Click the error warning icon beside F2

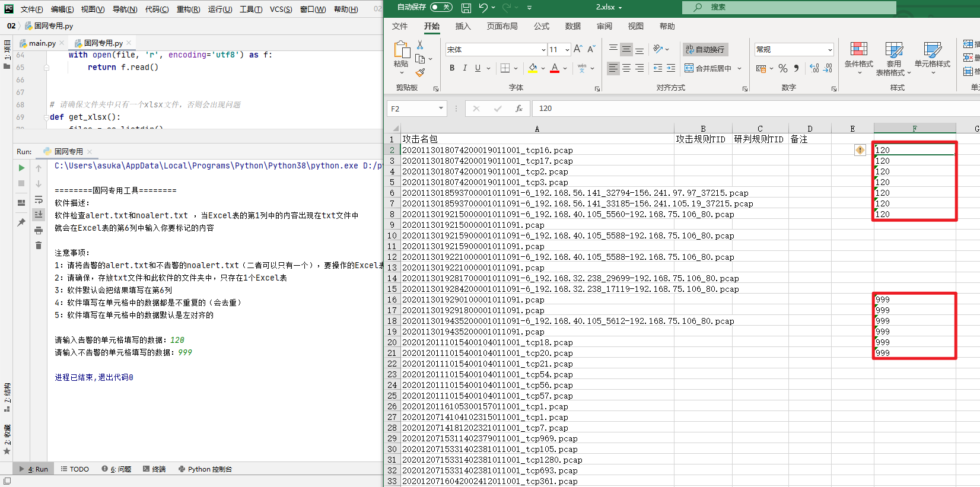coord(860,150)
